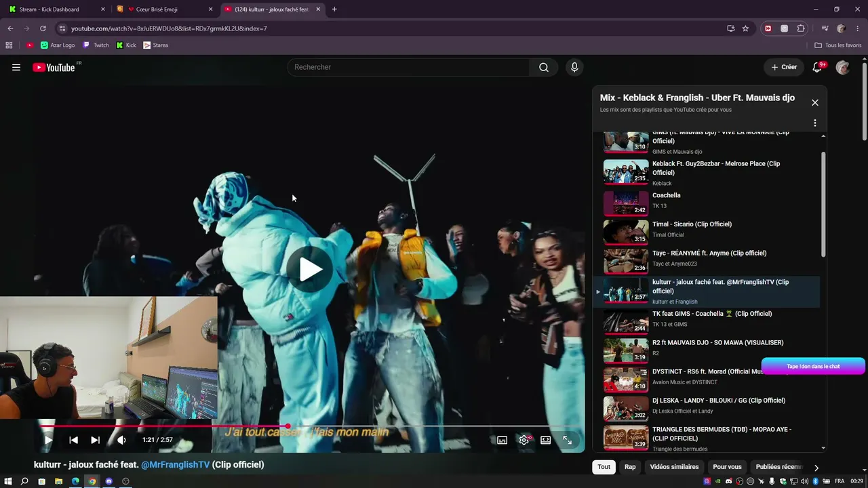Screen dimensions: 868x488
Task: Go back in the browser
Action: 10,28
